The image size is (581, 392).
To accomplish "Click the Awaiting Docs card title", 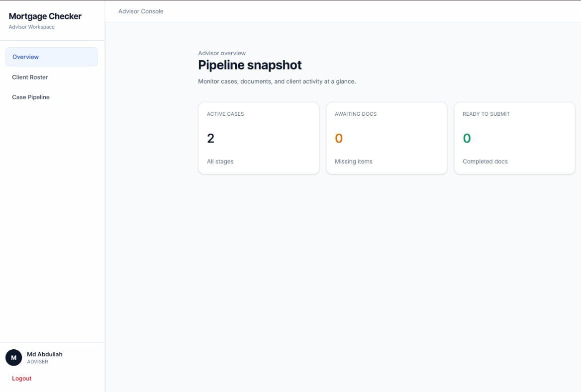I will tap(356, 114).
